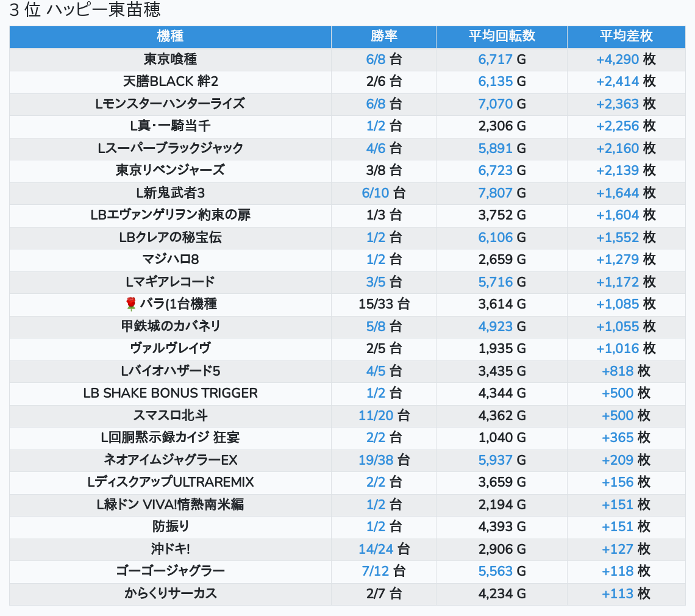Open the 5,563 spins link for ゴーゴージャグラー
Screen dimensions: 695x616
point(495,571)
